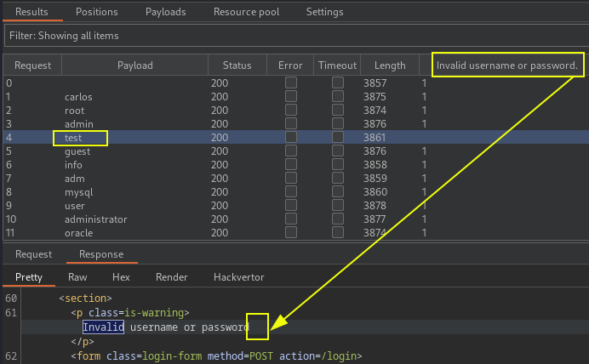Toggle Timeout checkbox for adm row
The width and height of the screenshot is (589, 364).
tap(338, 178)
